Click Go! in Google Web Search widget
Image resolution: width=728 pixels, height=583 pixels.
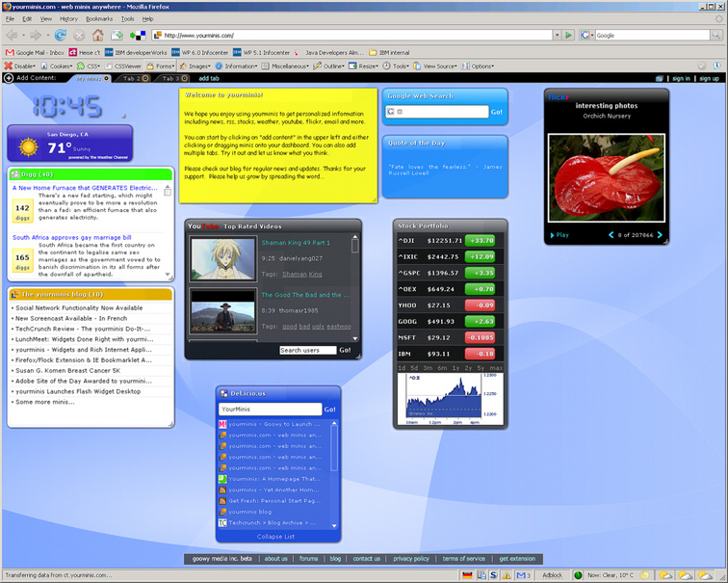(x=496, y=112)
